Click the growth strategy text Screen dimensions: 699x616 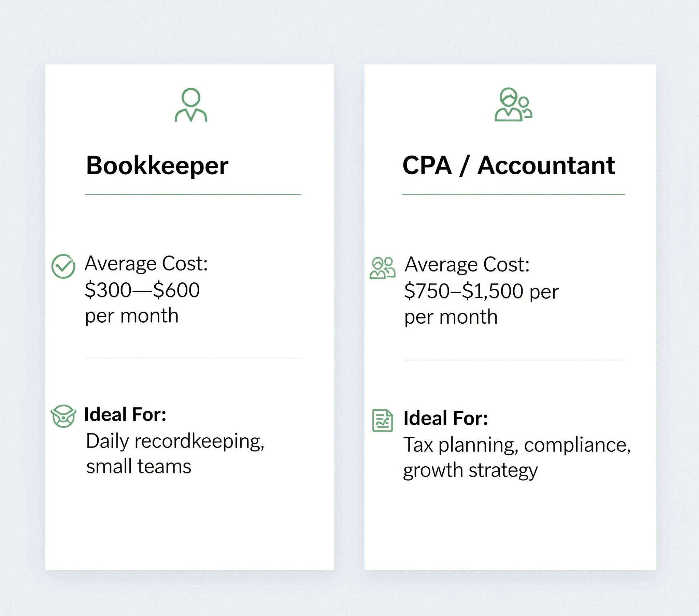[470, 471]
